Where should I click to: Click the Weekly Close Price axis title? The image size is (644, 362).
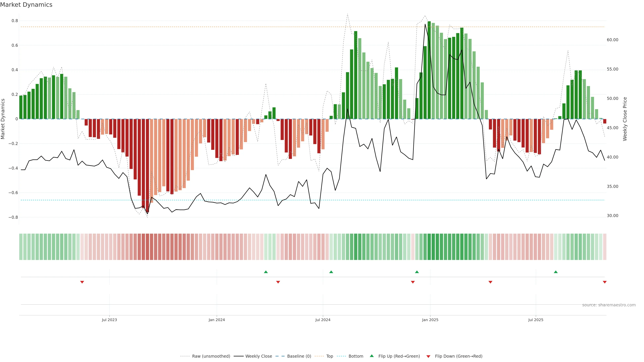(x=625, y=119)
